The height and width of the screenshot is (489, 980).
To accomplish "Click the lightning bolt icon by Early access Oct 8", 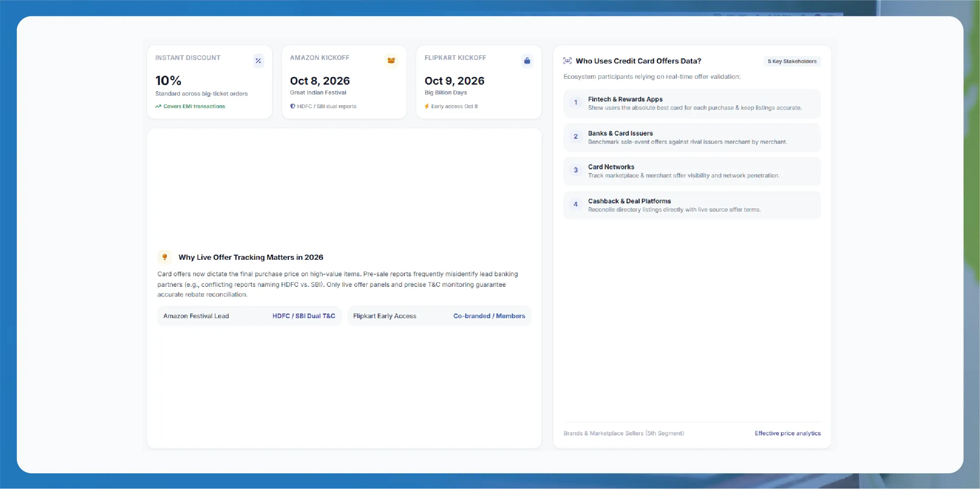I will click(x=427, y=106).
